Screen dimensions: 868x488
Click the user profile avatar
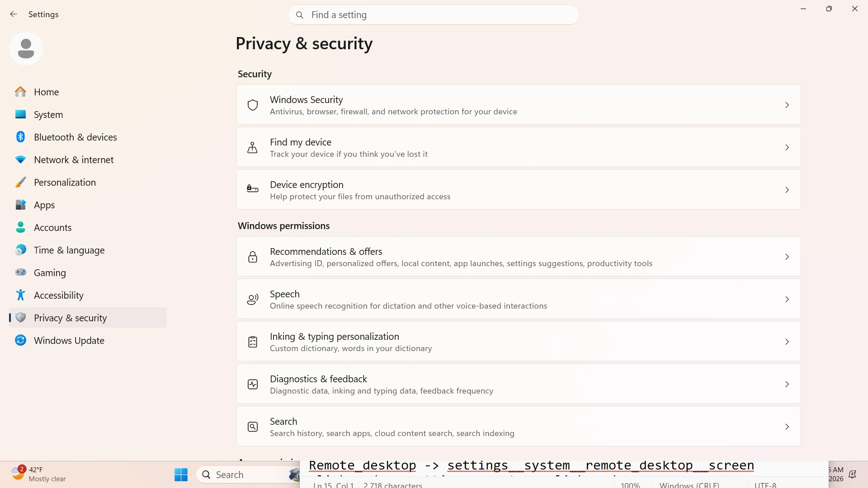coord(26,48)
